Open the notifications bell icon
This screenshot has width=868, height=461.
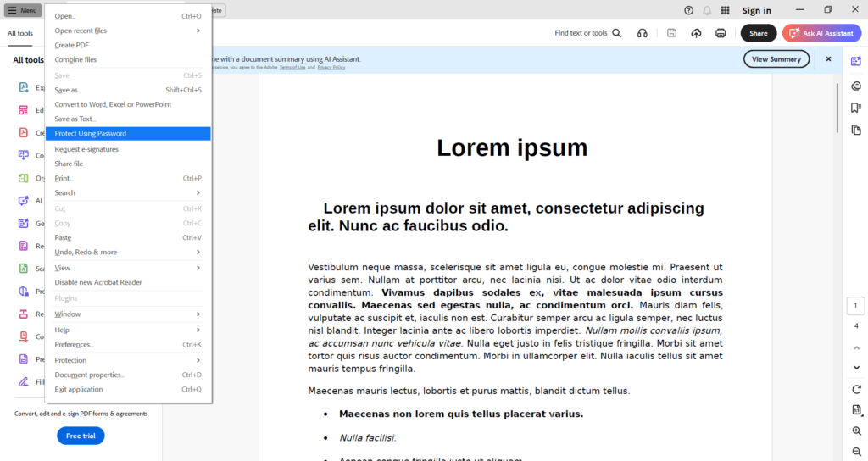pyautogui.click(x=707, y=10)
